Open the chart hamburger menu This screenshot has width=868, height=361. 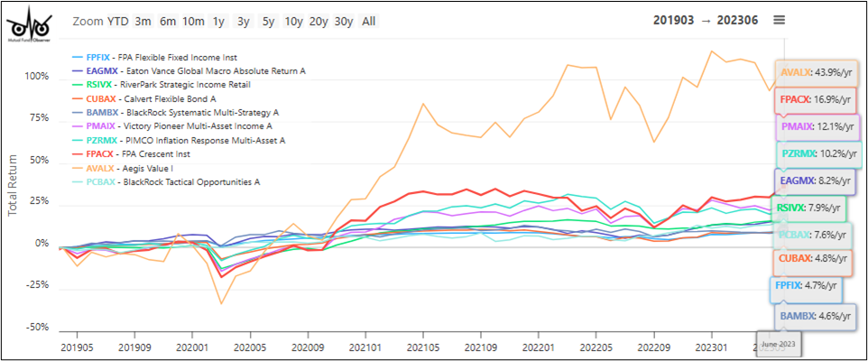(780, 21)
